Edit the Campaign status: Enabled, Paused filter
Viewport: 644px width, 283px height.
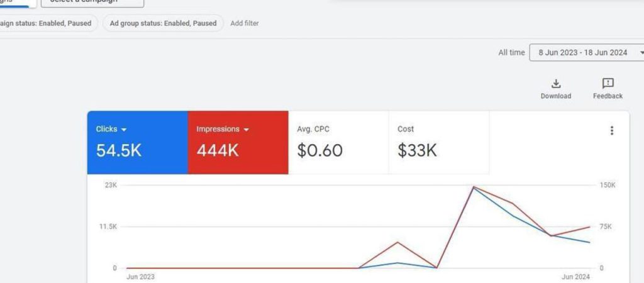(x=48, y=23)
